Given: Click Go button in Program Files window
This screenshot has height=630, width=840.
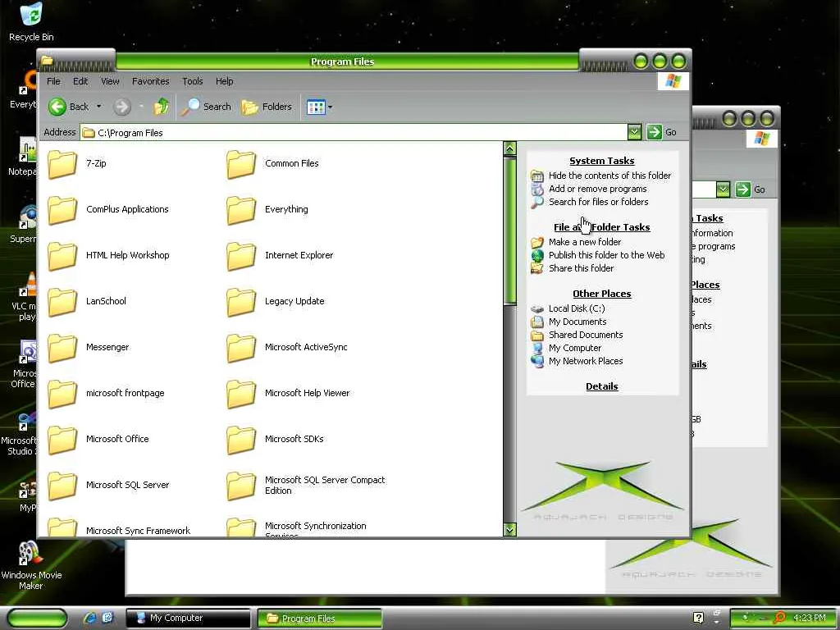Looking at the screenshot, I should click(x=662, y=132).
